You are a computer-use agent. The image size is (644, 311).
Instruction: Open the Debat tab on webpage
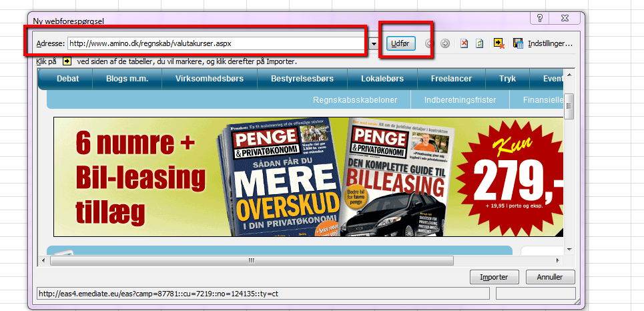click(x=68, y=79)
